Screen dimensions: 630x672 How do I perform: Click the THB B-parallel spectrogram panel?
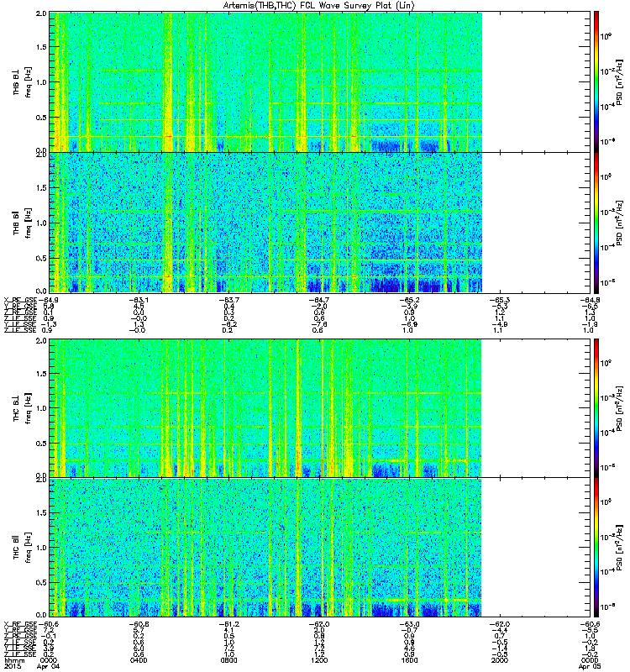pos(320,223)
